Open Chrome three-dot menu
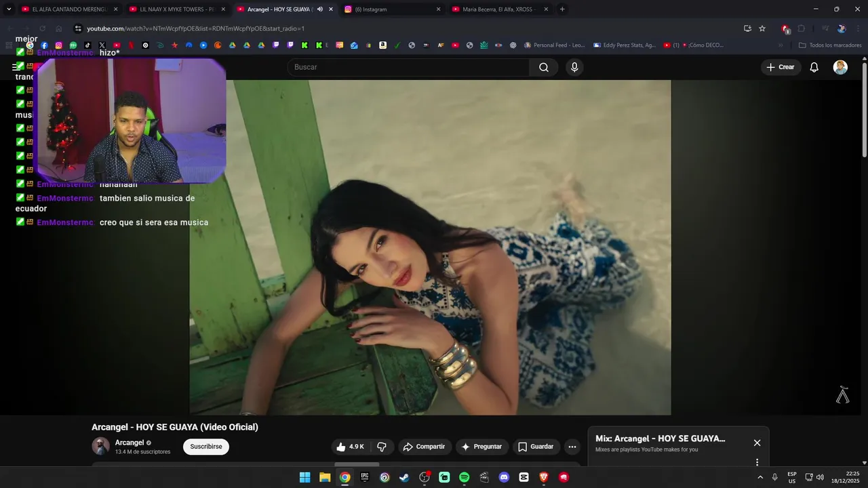The image size is (868, 488). pyautogui.click(x=856, y=28)
